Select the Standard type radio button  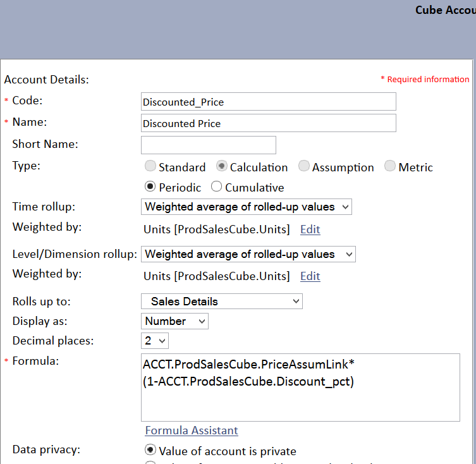click(150, 166)
